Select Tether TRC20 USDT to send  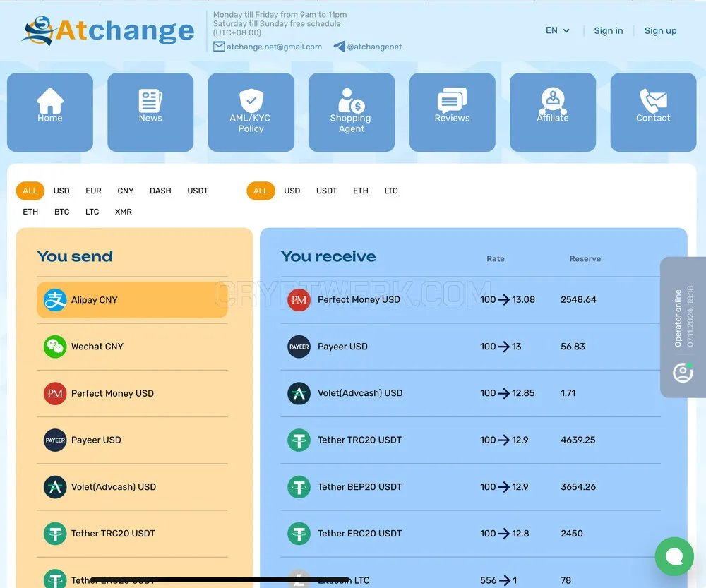click(133, 534)
